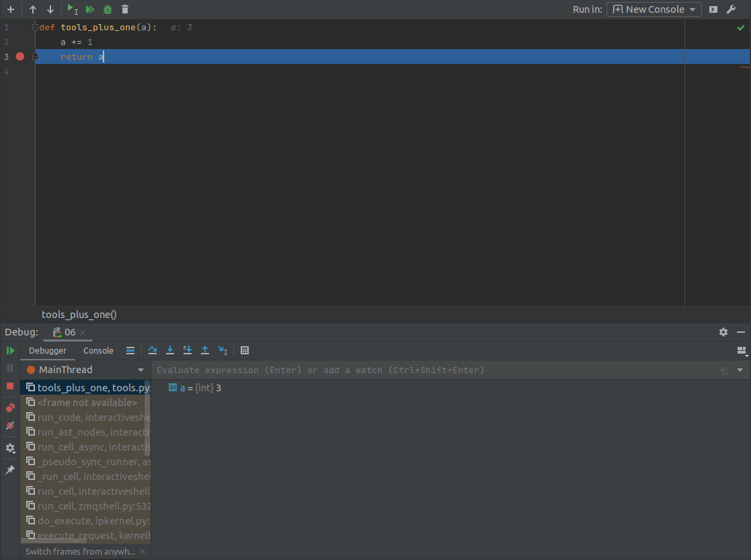Delete the cell using the trash icon
Viewport: 751px width, 560px height.
pyautogui.click(x=125, y=9)
